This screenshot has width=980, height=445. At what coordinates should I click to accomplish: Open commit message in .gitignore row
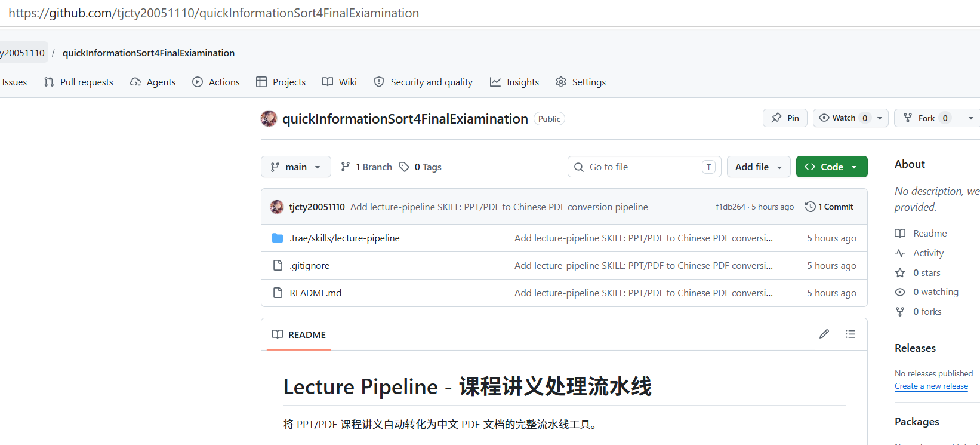(x=643, y=265)
